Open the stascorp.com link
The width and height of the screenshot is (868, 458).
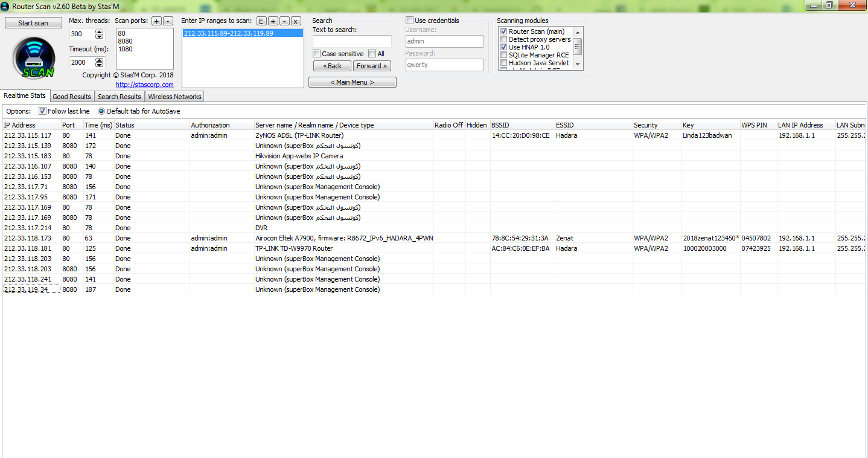click(144, 85)
